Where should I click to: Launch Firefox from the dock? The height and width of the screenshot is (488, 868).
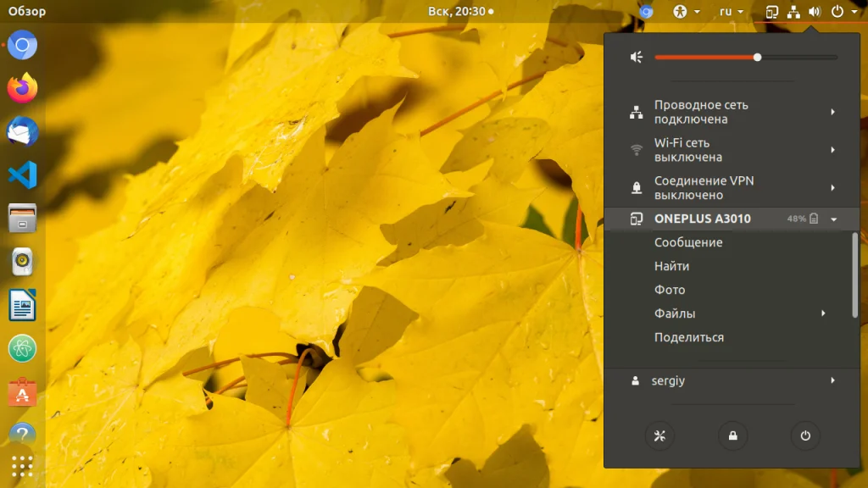(22, 88)
